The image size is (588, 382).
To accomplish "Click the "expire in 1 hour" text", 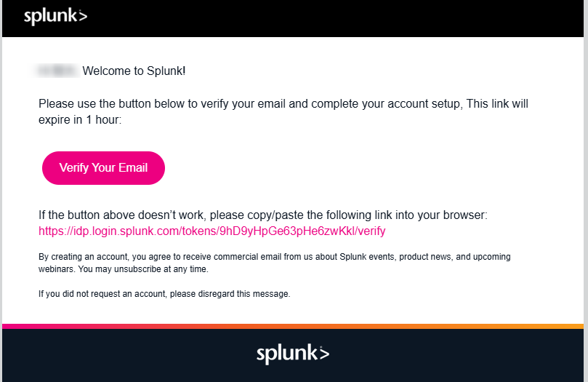I will 80,120.
